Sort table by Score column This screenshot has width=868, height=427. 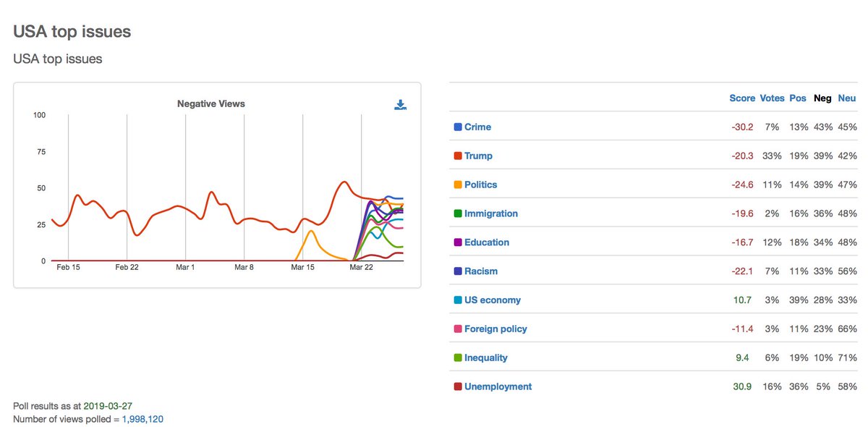click(742, 98)
